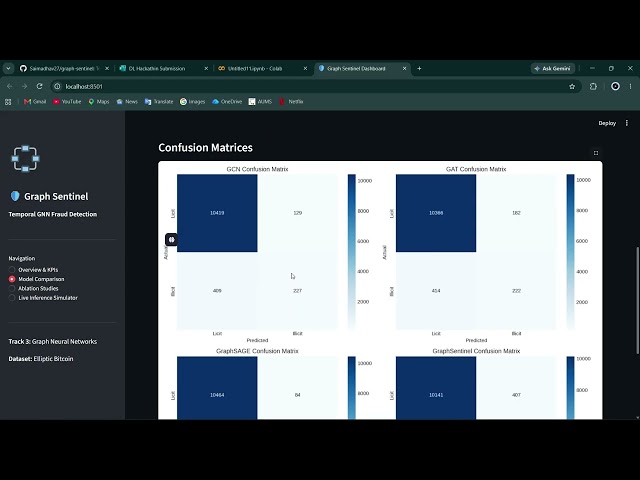The image size is (640, 480).
Task: Click the page vertical scrollbar thumb
Action: (x=638, y=300)
